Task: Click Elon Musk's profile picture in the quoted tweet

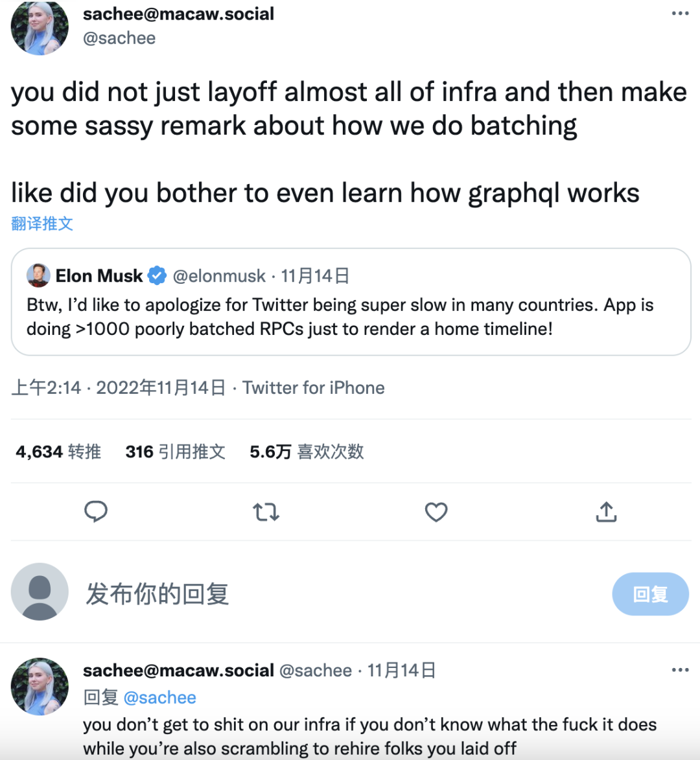Action: (39, 275)
